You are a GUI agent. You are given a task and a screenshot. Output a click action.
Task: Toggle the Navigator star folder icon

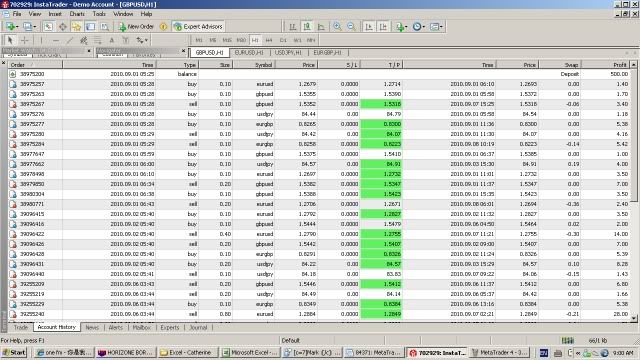pyautogui.click(x=76, y=27)
